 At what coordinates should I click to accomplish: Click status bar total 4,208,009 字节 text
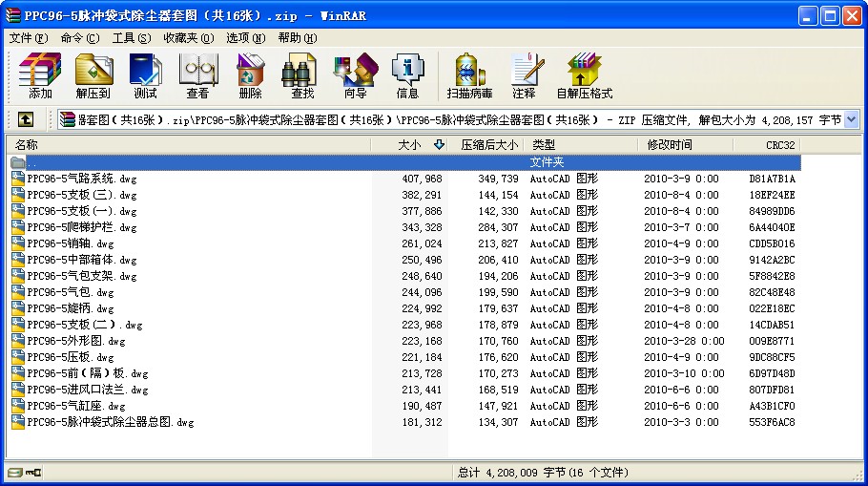pyautogui.click(x=543, y=473)
